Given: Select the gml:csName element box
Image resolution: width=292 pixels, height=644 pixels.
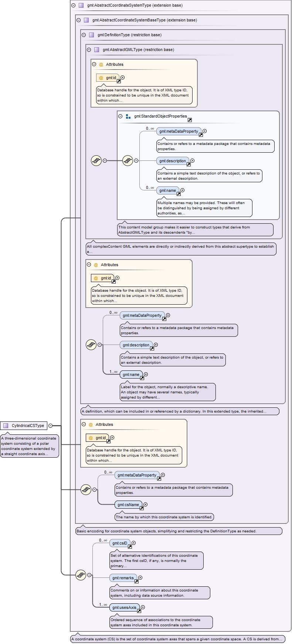Looking at the screenshot, I should (x=128, y=504).
